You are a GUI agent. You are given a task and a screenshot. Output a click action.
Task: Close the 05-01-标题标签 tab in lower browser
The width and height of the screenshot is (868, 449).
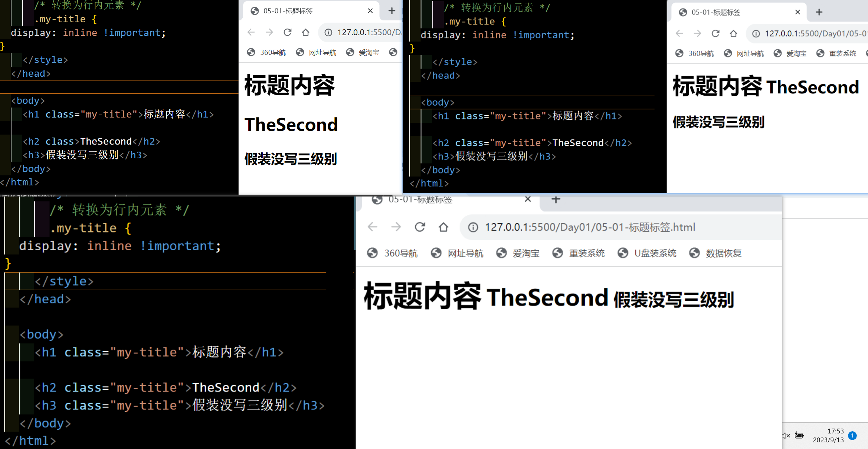click(x=528, y=199)
